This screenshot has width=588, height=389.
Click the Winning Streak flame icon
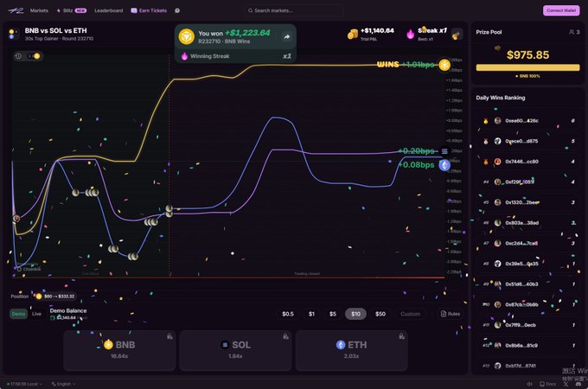tap(184, 56)
